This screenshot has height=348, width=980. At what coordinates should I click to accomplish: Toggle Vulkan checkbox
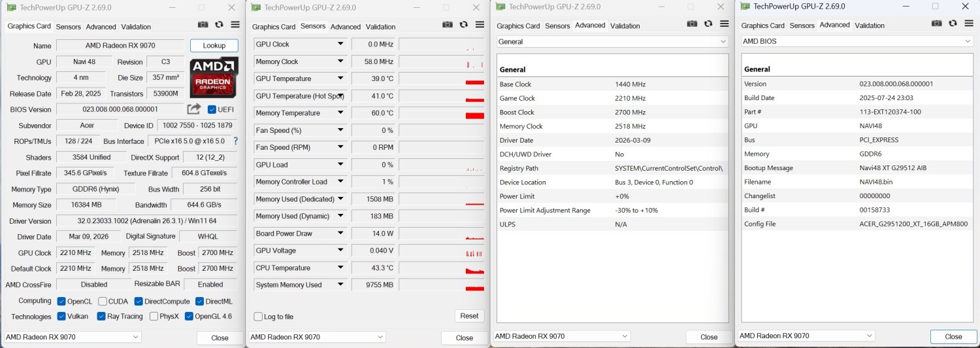[61, 317]
